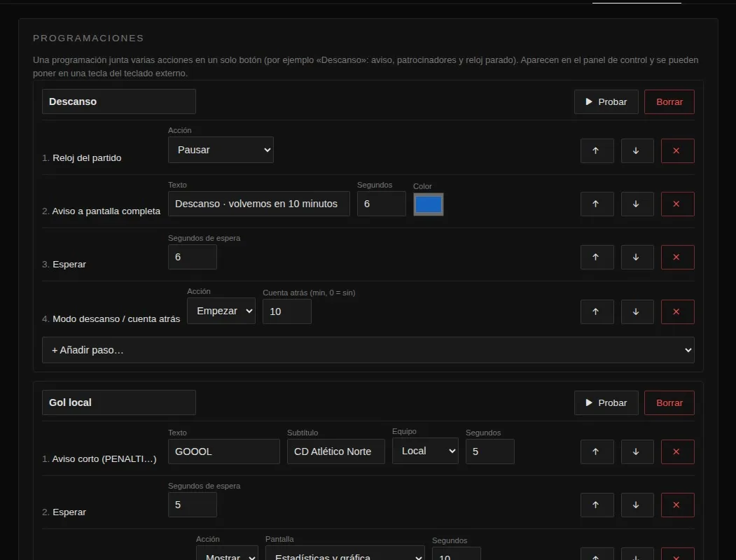This screenshot has width=736, height=560.
Task: Open the Estadísticas y gráfica Pantalla dropdown
Action: click(345, 554)
